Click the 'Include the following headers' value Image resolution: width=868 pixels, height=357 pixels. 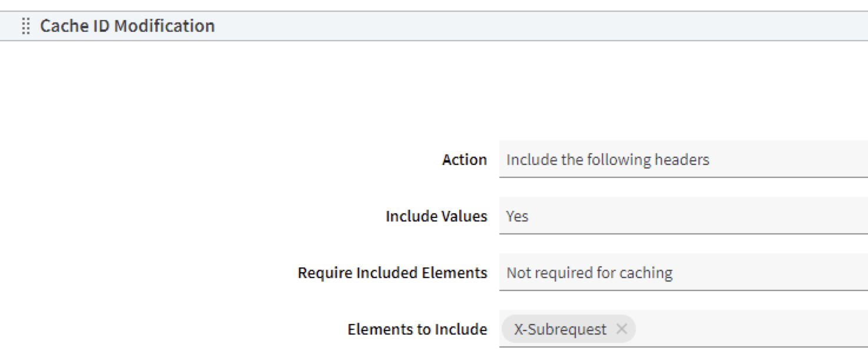(608, 160)
